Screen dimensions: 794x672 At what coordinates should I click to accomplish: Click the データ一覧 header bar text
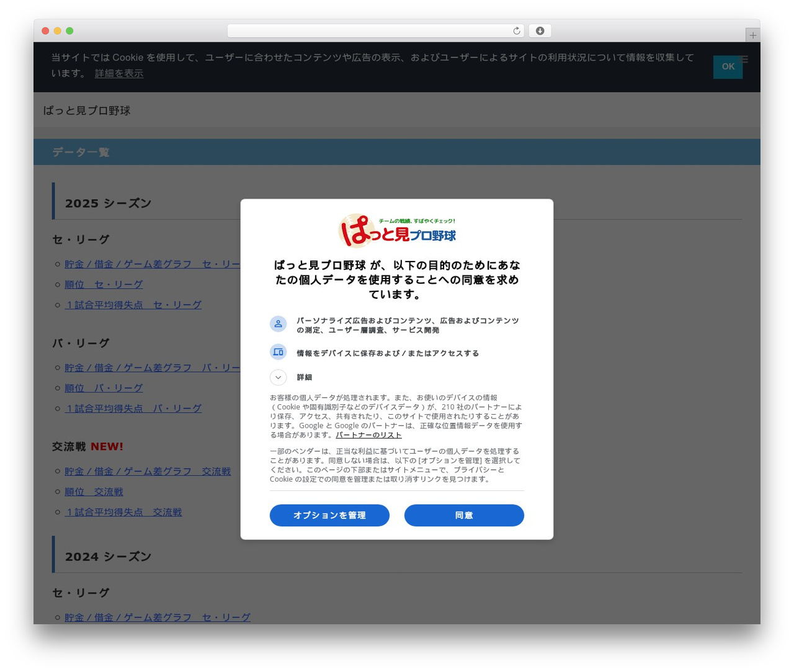(x=81, y=152)
